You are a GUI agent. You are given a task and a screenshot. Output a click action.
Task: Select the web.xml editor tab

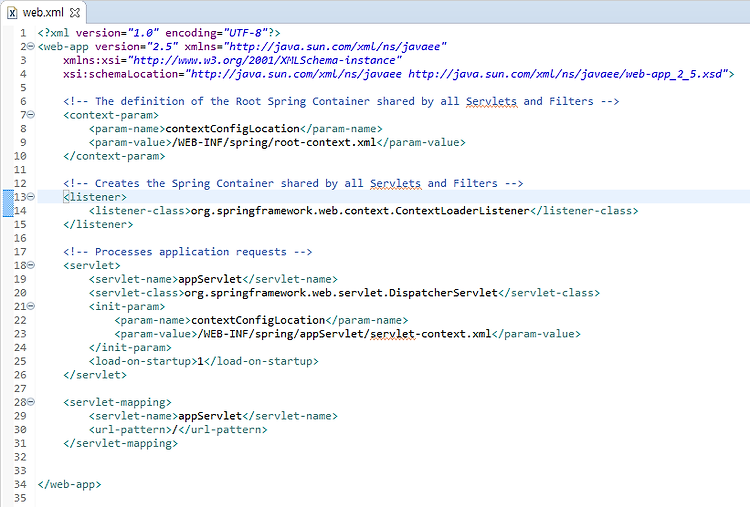tap(44, 12)
